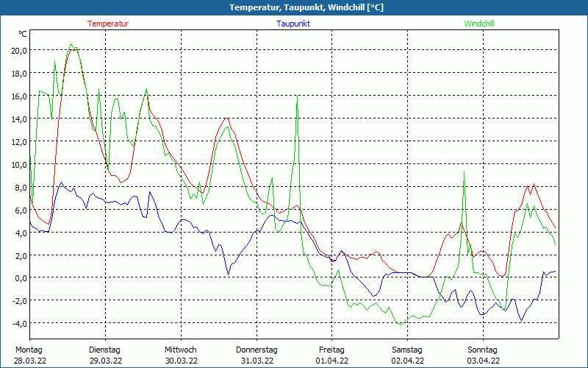Click the -2,0 y-axis value label
The height and width of the screenshot is (368, 588).
18,301
